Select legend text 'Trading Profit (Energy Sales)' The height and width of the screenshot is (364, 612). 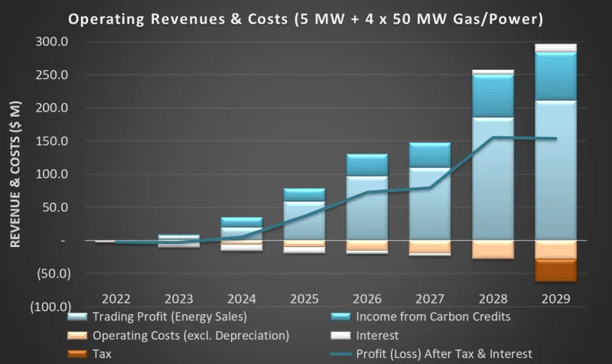point(170,317)
